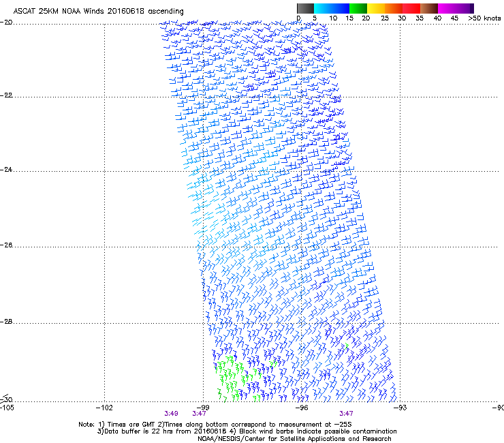Click the '-24' latitude axis label
Screen dimensions: 504x443
pos(6,170)
